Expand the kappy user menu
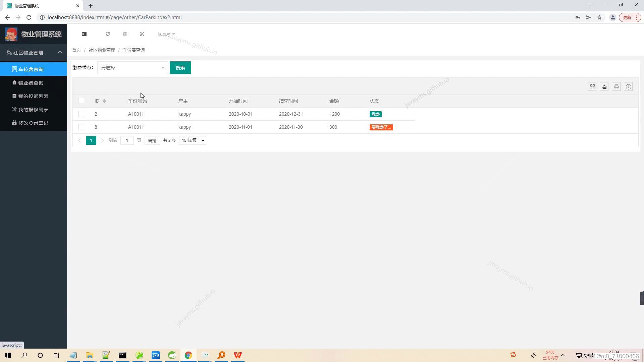 point(166,34)
